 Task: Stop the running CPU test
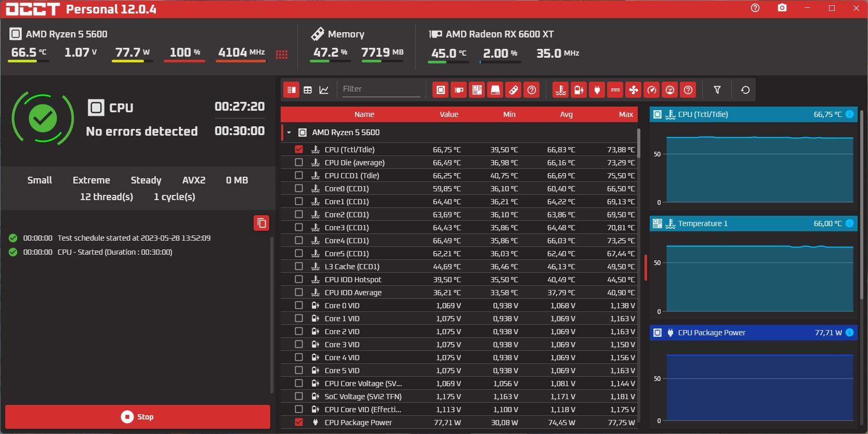(x=138, y=417)
